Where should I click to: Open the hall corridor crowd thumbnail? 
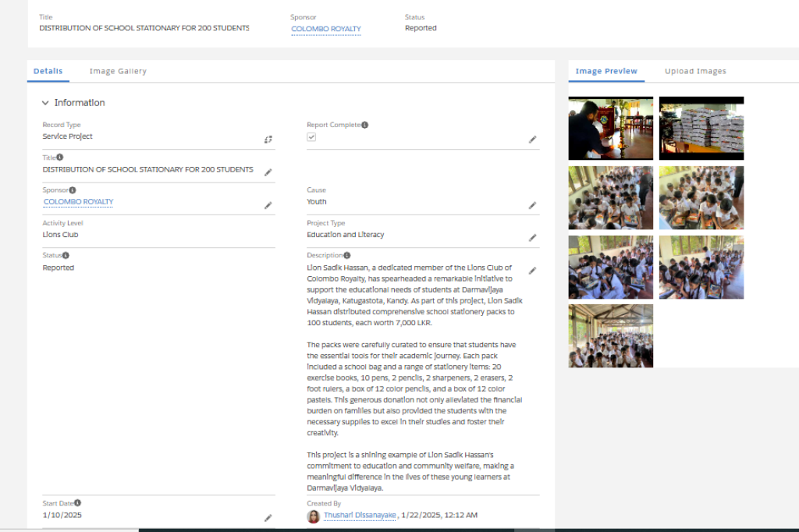pyautogui.click(x=610, y=335)
